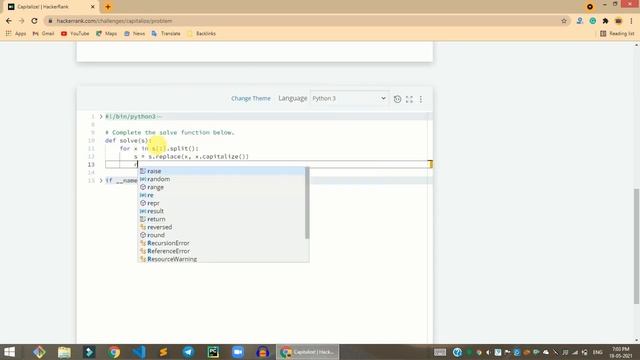
Task: Launch Chrome from taskbar
Action: (114, 352)
